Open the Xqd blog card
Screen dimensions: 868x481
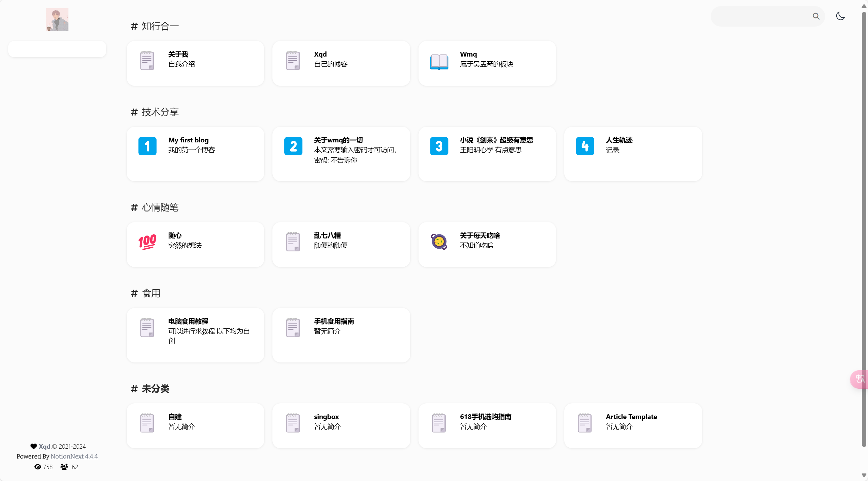pyautogui.click(x=341, y=63)
